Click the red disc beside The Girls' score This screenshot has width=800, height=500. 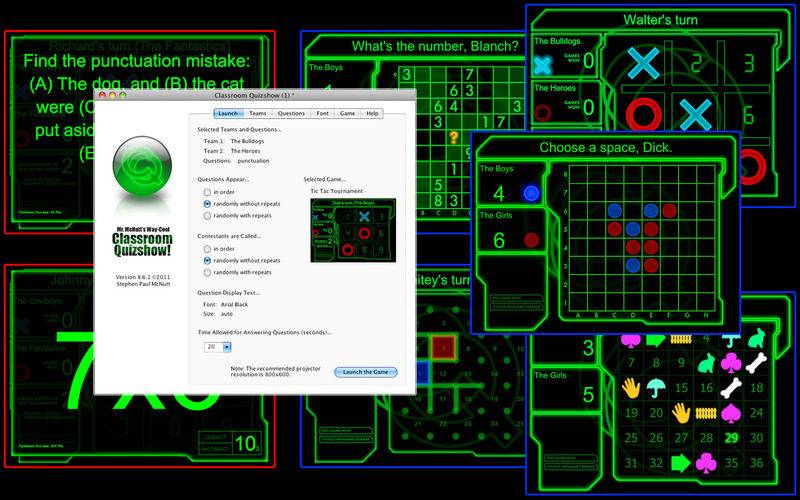(x=531, y=240)
